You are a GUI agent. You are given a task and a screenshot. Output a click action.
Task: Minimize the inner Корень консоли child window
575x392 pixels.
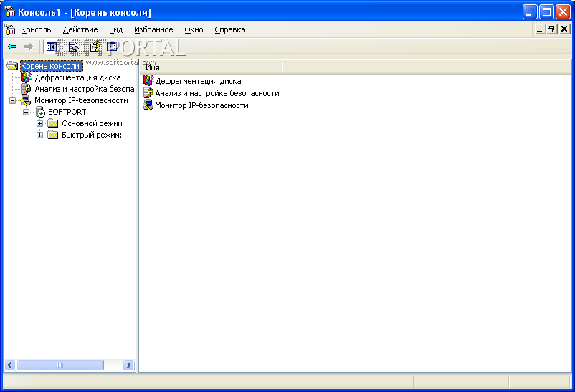[x=539, y=29]
